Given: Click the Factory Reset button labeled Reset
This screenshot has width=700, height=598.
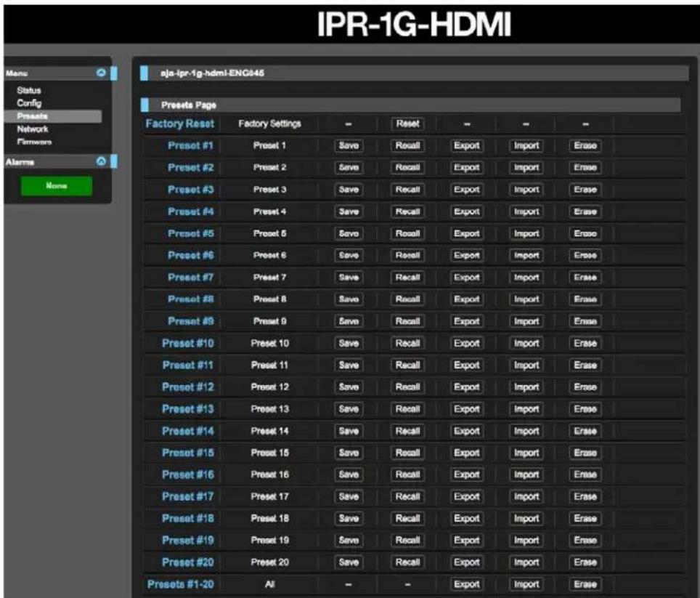Looking at the screenshot, I should [x=407, y=124].
